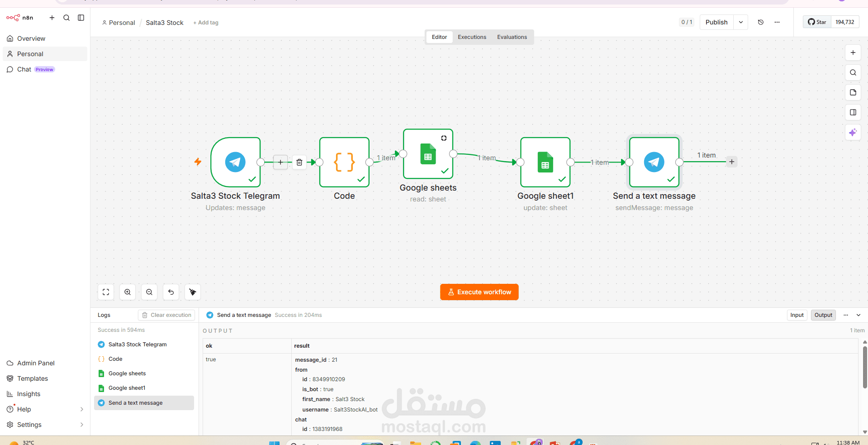Image resolution: width=868 pixels, height=445 pixels.
Task: Click Publish button
Action: click(x=716, y=22)
